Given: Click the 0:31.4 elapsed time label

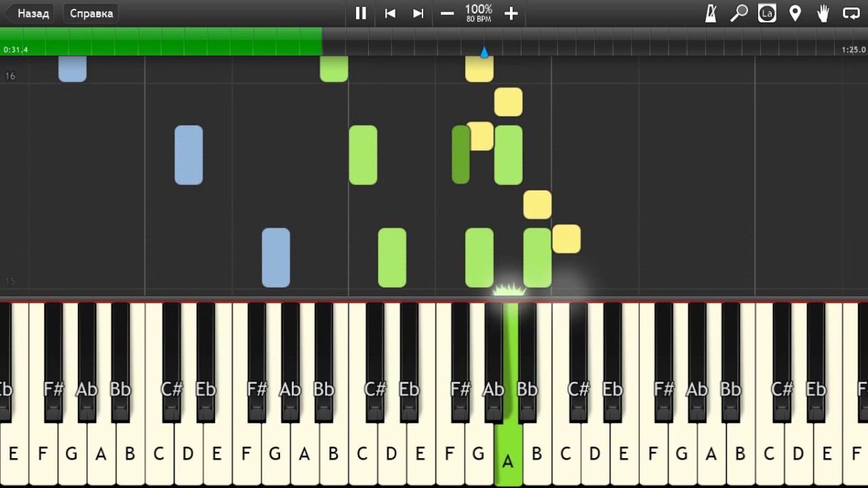Looking at the screenshot, I should (x=16, y=49).
